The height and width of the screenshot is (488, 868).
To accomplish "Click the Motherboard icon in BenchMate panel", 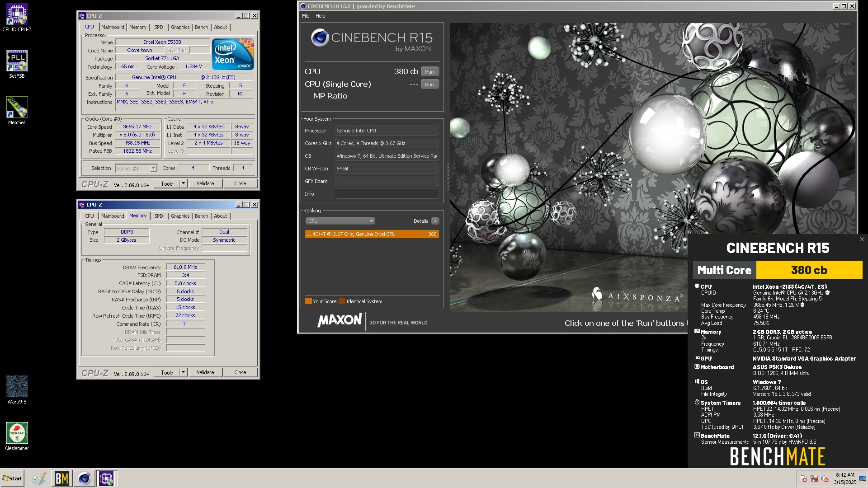I will coord(697,367).
